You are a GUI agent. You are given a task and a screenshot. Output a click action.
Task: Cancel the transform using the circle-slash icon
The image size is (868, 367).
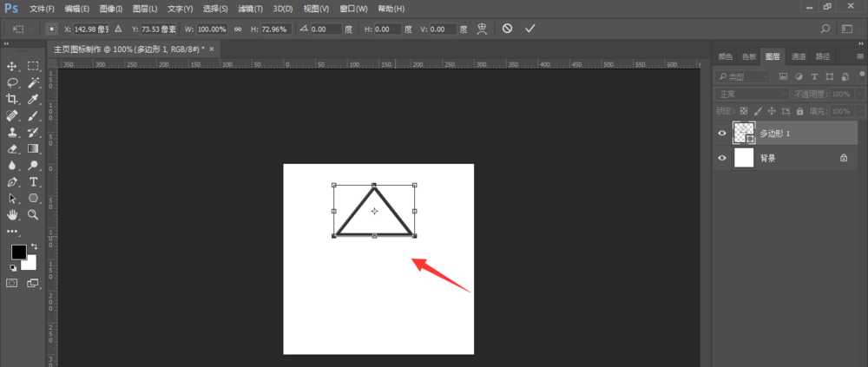508,29
